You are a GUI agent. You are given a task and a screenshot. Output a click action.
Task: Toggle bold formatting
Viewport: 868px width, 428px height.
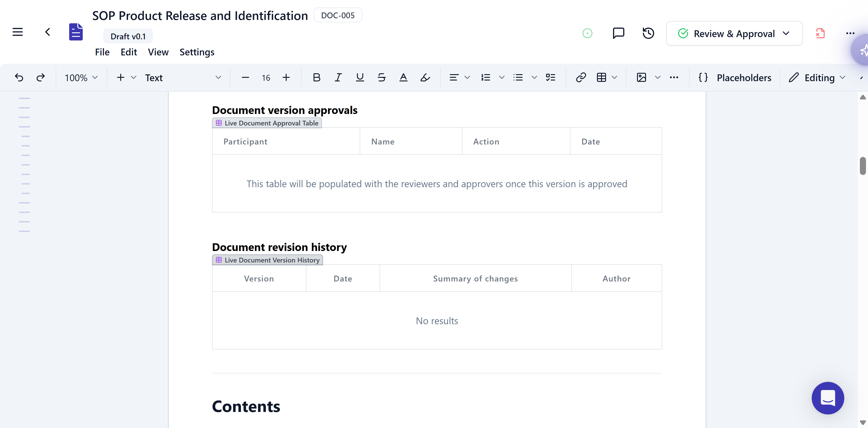316,78
